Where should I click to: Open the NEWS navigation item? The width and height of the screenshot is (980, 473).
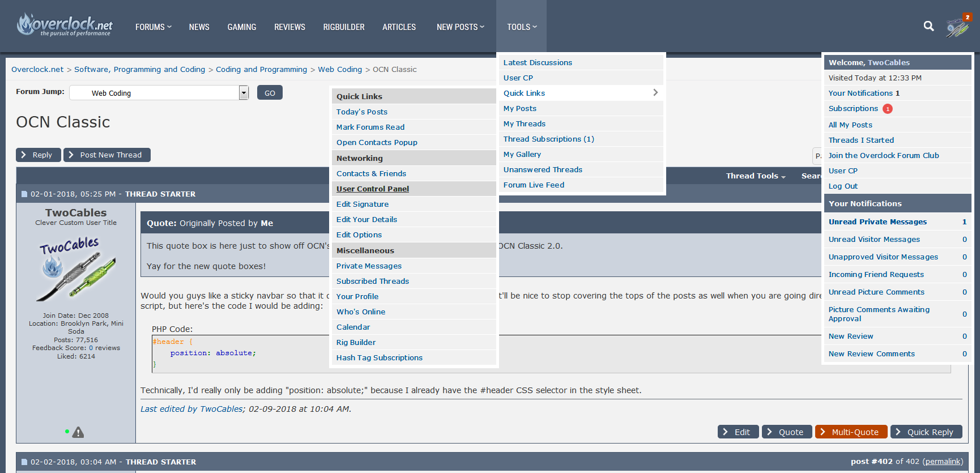point(199,27)
